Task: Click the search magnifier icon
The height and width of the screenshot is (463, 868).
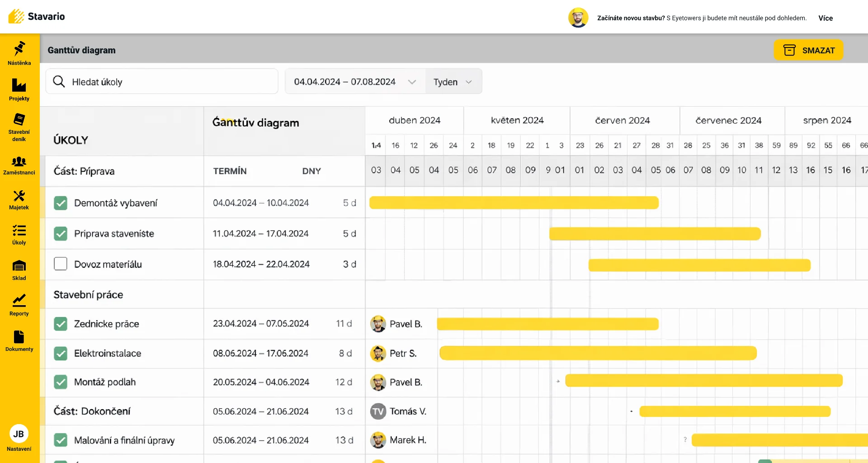Action: [59, 81]
